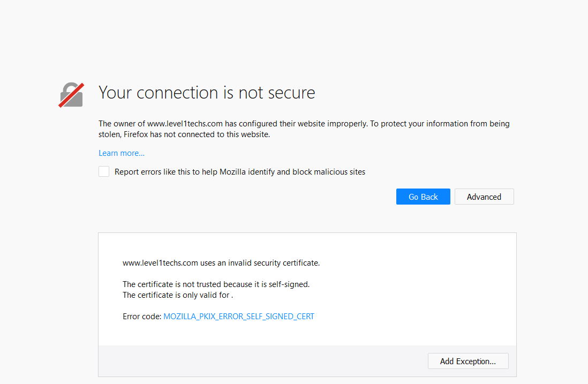
Task: Toggle the Advanced details button
Action: point(484,197)
